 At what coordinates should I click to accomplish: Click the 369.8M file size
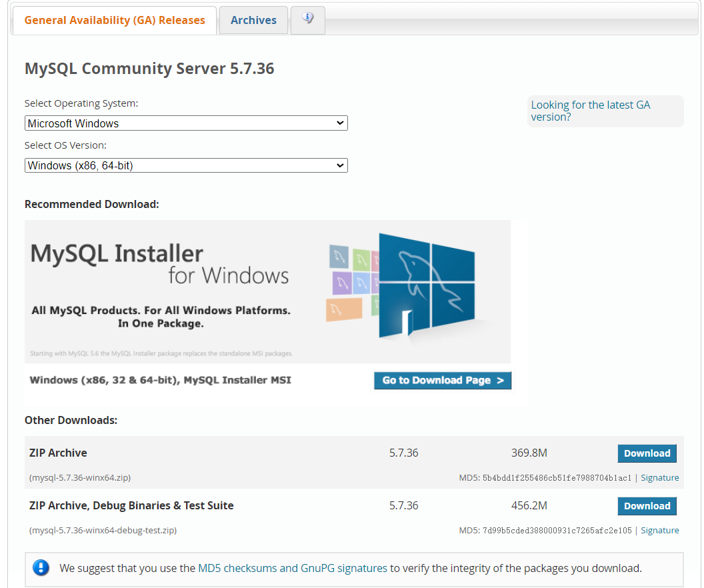529,453
